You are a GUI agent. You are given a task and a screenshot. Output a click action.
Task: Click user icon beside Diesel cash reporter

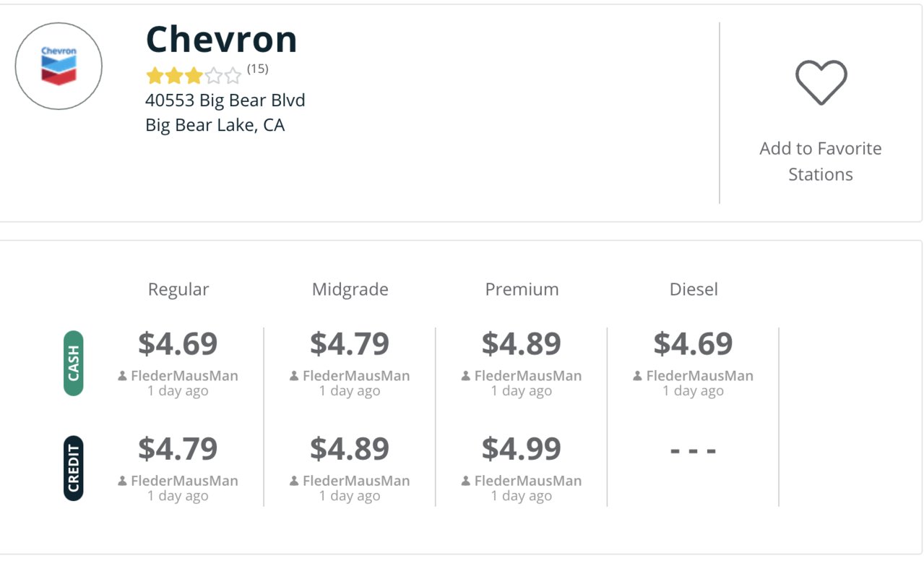point(638,376)
